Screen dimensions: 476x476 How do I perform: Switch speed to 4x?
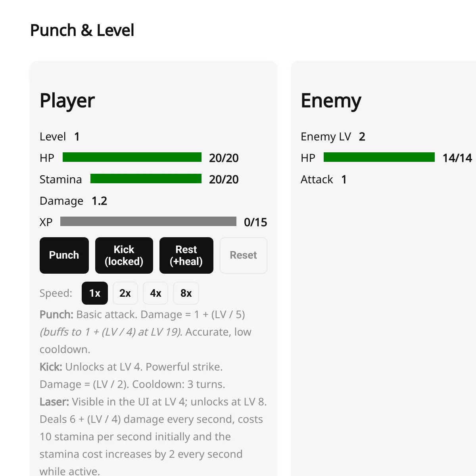pyautogui.click(x=155, y=293)
